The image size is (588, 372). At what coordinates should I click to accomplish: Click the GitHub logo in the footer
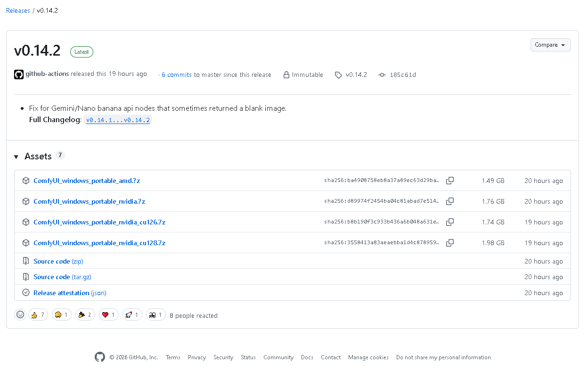point(100,357)
